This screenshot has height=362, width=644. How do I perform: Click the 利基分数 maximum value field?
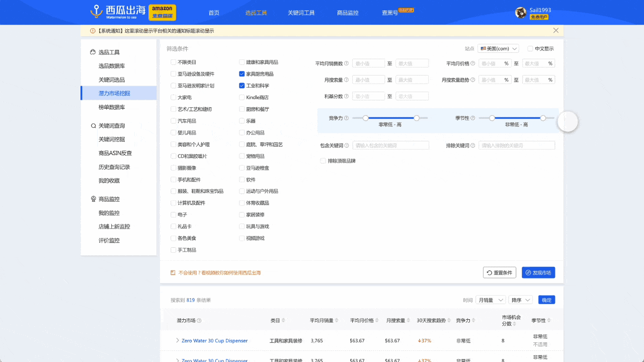(x=412, y=96)
